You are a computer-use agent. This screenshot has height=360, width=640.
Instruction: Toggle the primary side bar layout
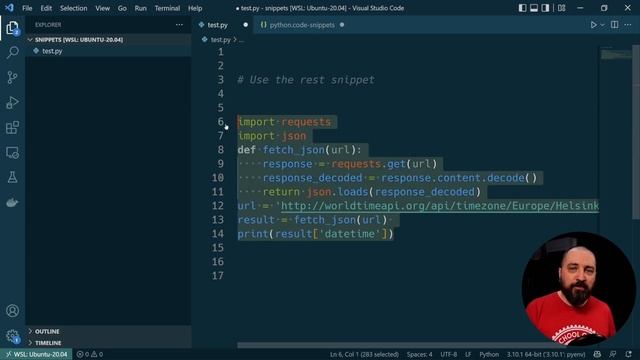(x=522, y=8)
